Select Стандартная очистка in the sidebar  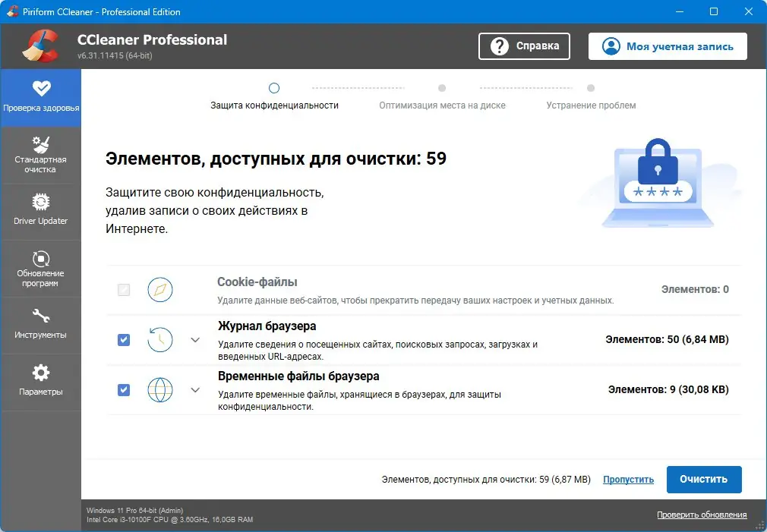(41, 154)
